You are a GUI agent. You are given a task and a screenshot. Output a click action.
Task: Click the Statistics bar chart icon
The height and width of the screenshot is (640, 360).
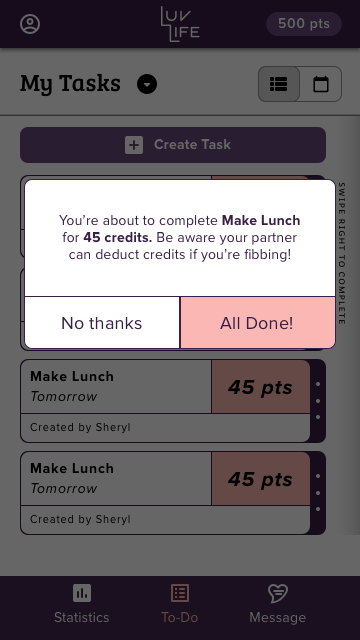82,593
